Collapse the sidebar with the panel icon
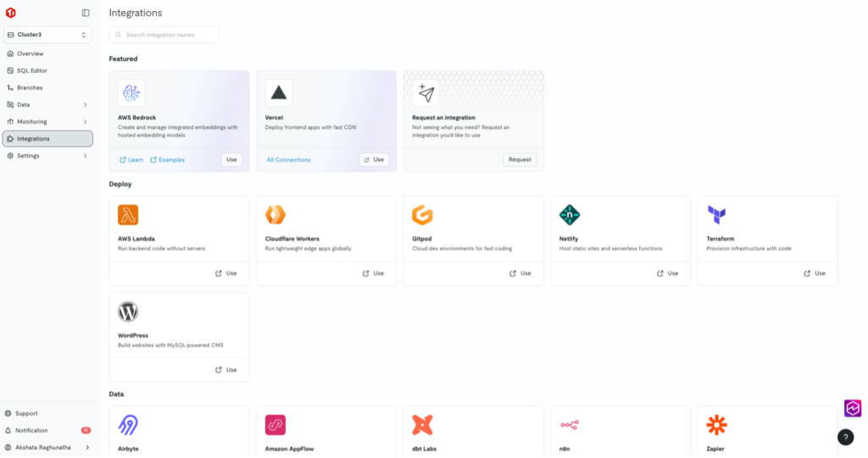Viewport: 868px width, 458px height. tap(86, 13)
